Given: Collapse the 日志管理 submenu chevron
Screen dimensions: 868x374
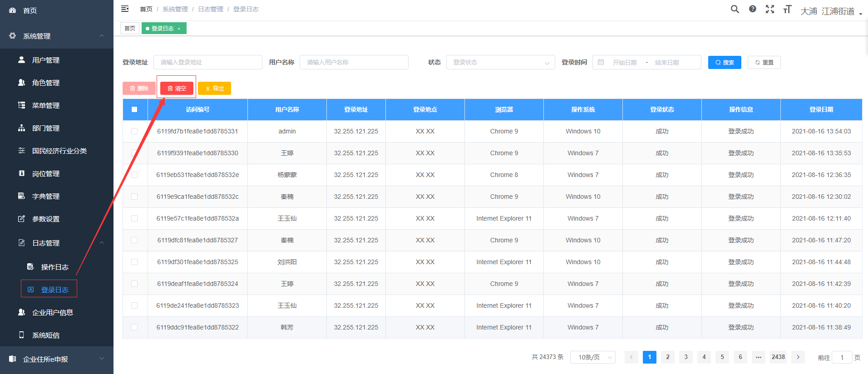Looking at the screenshot, I should tap(102, 242).
